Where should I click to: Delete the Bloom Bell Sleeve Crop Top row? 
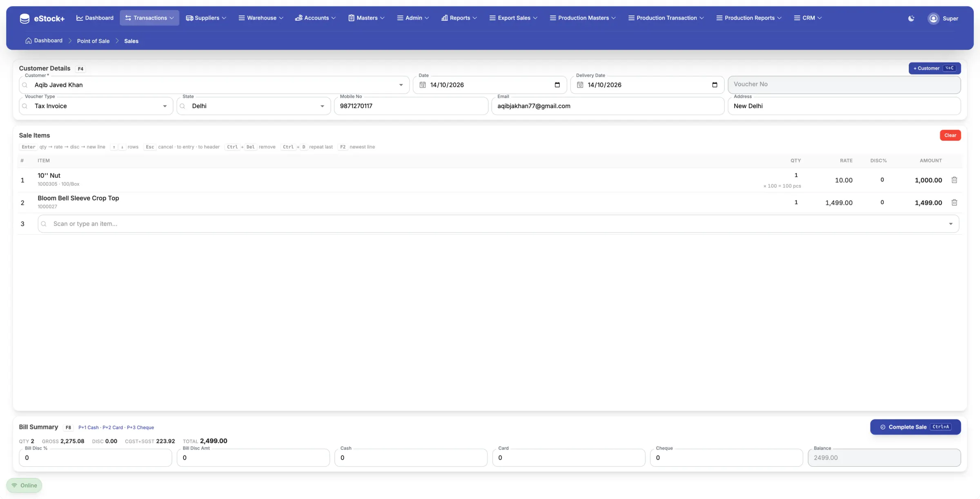(954, 202)
